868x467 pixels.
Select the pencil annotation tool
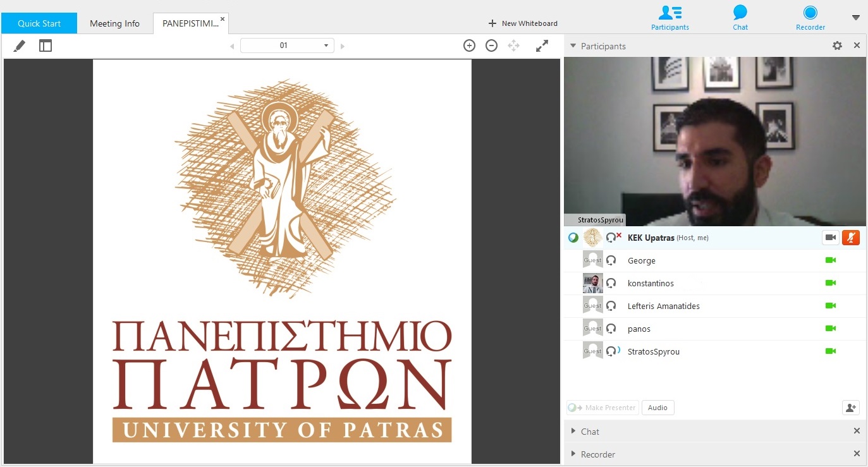coord(20,45)
